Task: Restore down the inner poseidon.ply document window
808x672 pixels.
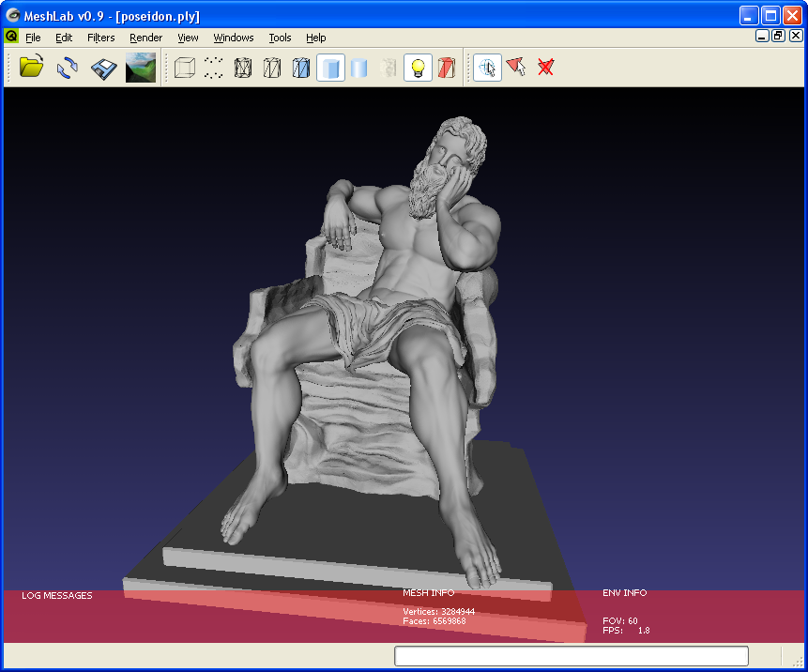Action: coord(778,36)
